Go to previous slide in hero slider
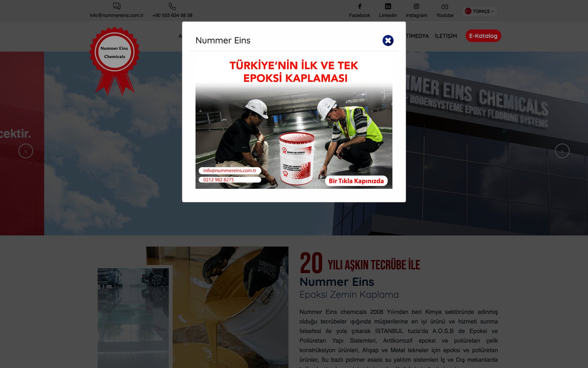Image resolution: width=588 pixels, height=368 pixels. tap(26, 151)
